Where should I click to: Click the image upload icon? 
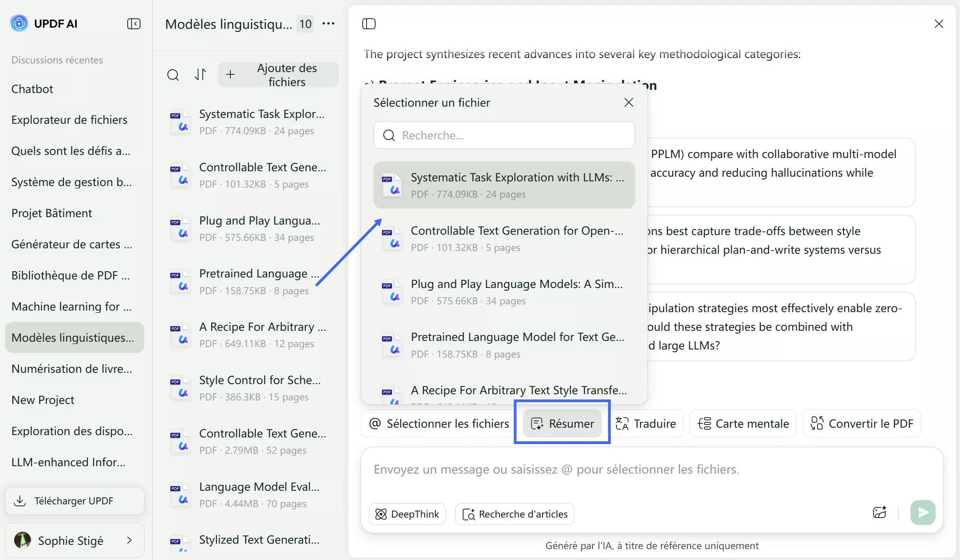coord(879,513)
